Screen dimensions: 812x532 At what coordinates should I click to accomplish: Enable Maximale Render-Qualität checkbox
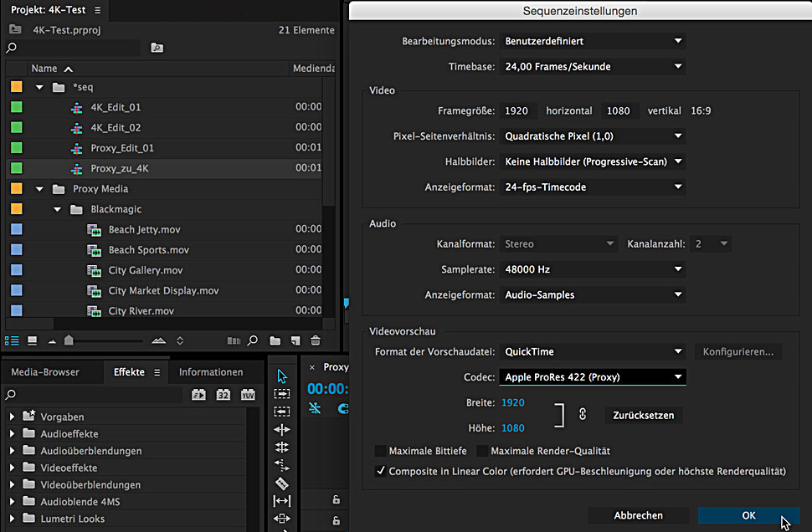(x=483, y=451)
